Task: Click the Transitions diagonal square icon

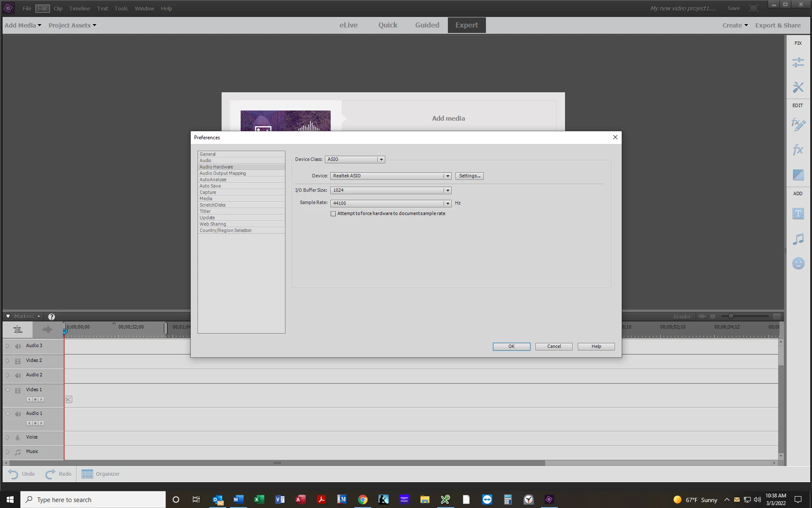Action: coord(798,174)
